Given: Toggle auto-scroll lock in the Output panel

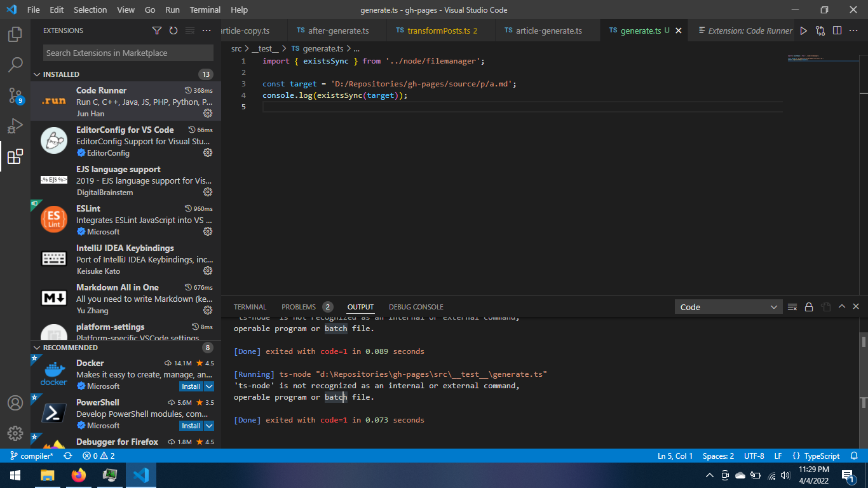Looking at the screenshot, I should point(809,306).
